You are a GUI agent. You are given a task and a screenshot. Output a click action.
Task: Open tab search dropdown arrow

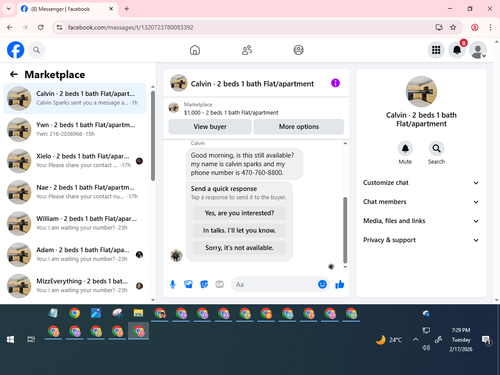(9, 9)
